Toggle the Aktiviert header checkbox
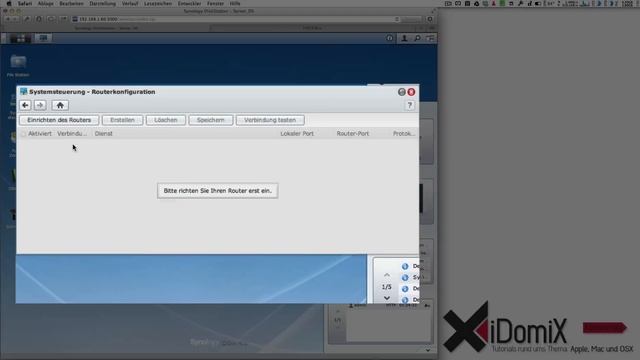This screenshot has width=640, height=360. tap(23, 134)
